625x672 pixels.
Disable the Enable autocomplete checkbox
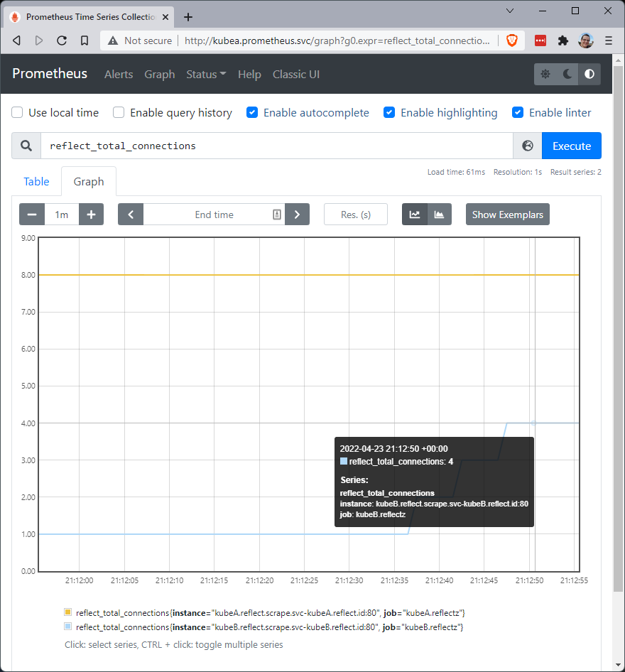[252, 112]
